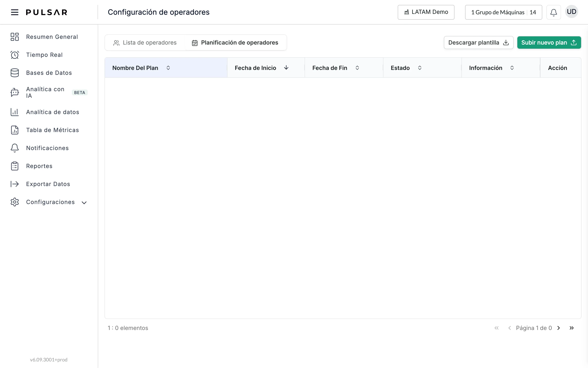Go to next page arrow
588x368 pixels.
tap(559, 328)
